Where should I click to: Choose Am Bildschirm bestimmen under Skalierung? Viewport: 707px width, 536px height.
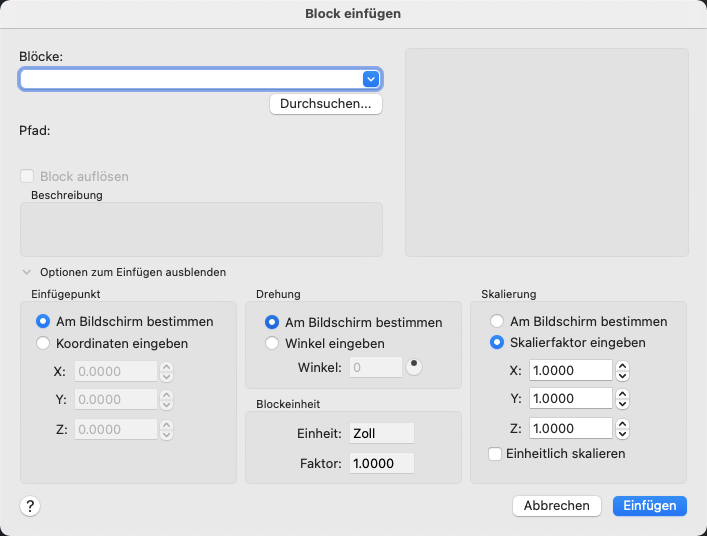tap(497, 322)
